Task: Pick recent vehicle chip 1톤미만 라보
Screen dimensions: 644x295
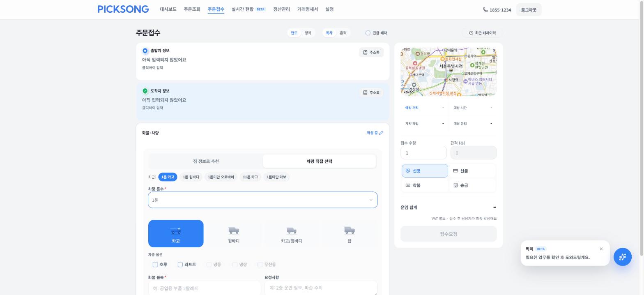Action: point(276,177)
